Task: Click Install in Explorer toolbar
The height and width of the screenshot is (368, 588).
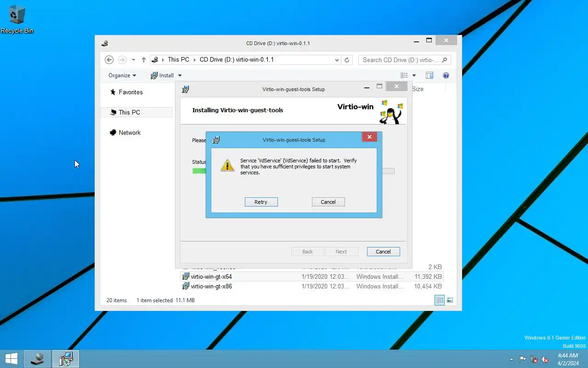Action: pos(162,75)
